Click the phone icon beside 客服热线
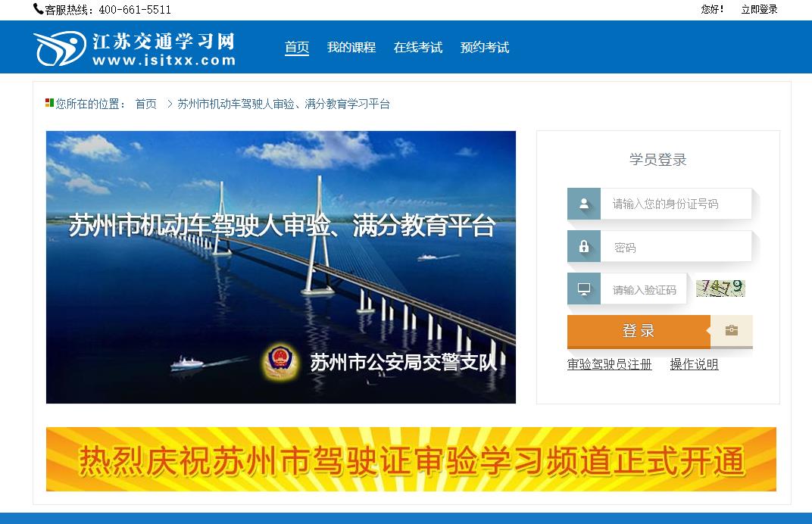 (38, 9)
